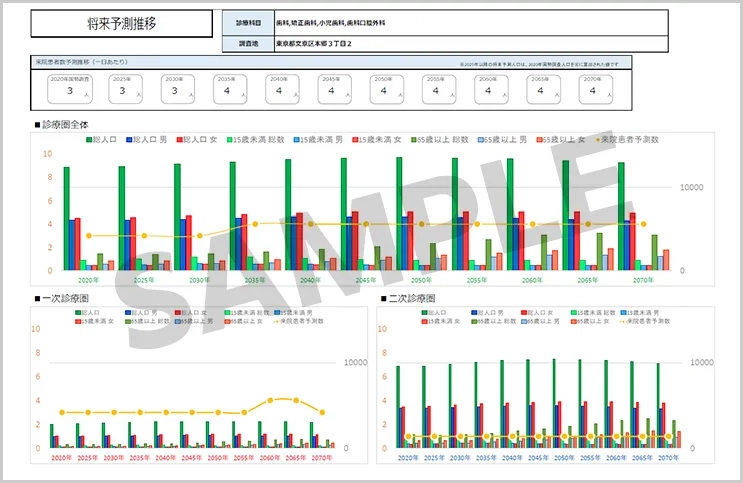The width and height of the screenshot is (743, 483).
Task: Click 15歳未満 男 legend entry in 診療圏全体 chart
Action: pyautogui.click(x=318, y=140)
